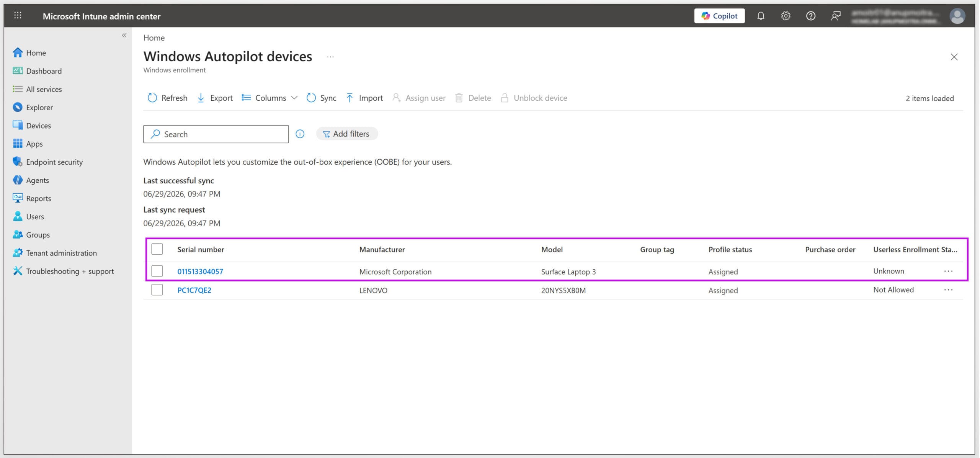Sort by the Serial number column
This screenshot has height=458, width=980.
point(201,250)
